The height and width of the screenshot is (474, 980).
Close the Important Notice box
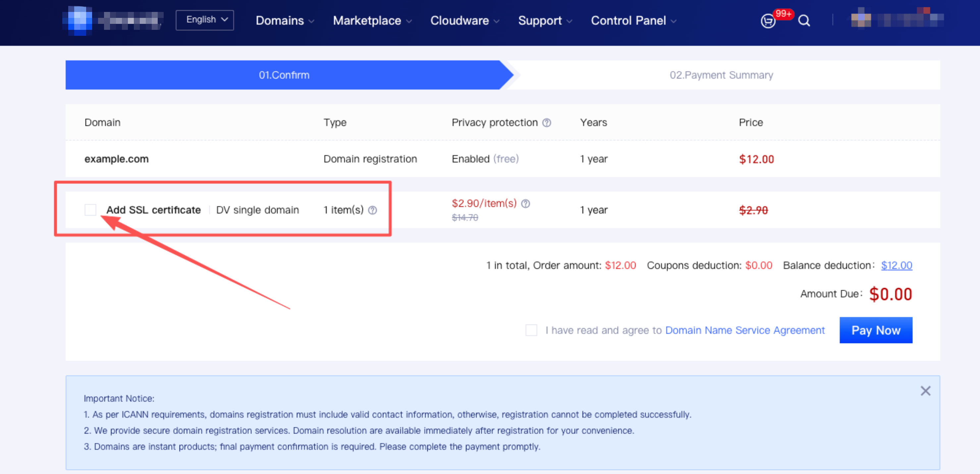pos(925,390)
